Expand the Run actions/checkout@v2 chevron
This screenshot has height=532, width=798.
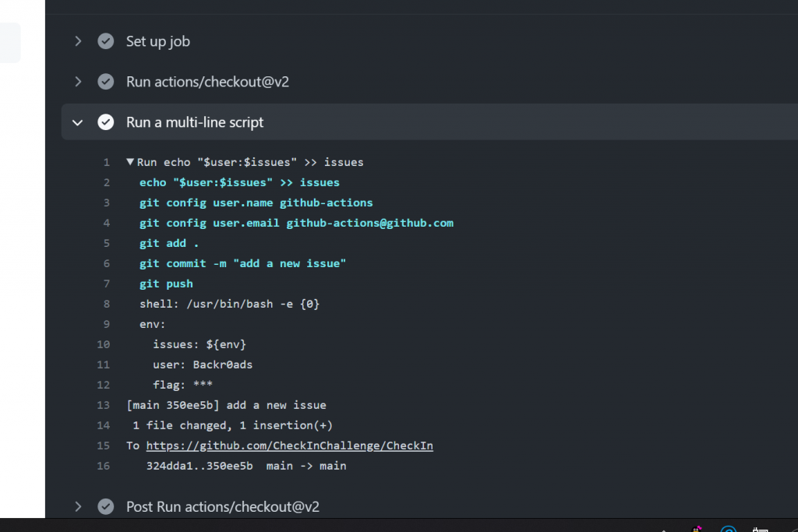[x=78, y=82]
